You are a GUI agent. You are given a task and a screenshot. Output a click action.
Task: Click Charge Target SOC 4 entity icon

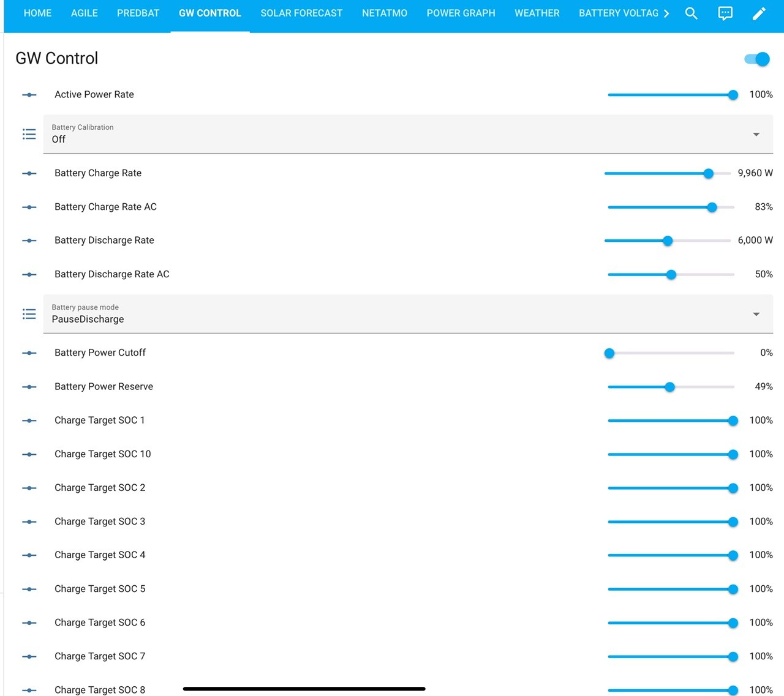point(29,555)
